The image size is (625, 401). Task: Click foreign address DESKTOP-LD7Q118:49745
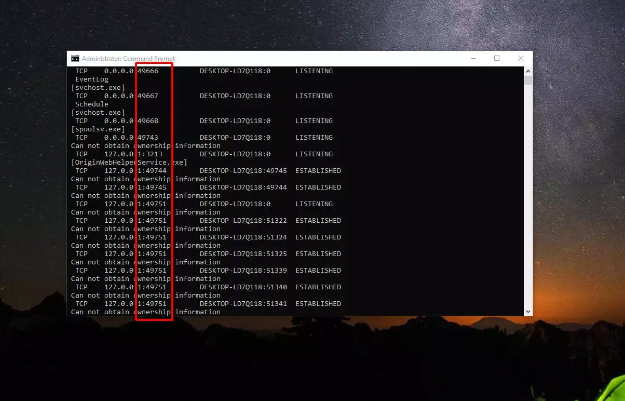pyautogui.click(x=243, y=171)
